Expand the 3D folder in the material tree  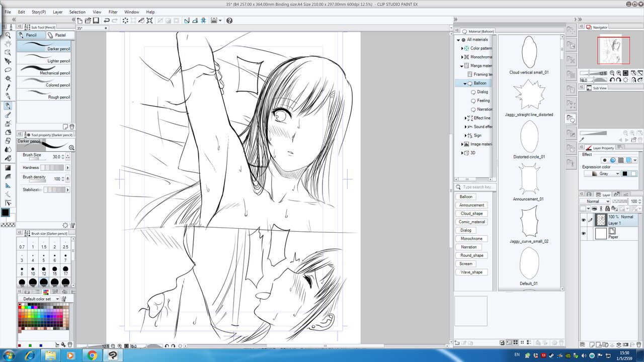tap(462, 153)
